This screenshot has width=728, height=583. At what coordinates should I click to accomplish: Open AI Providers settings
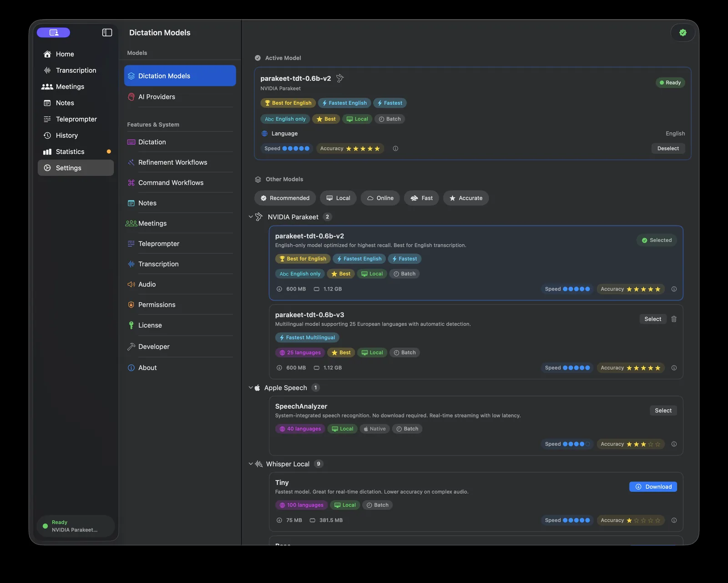click(x=180, y=97)
